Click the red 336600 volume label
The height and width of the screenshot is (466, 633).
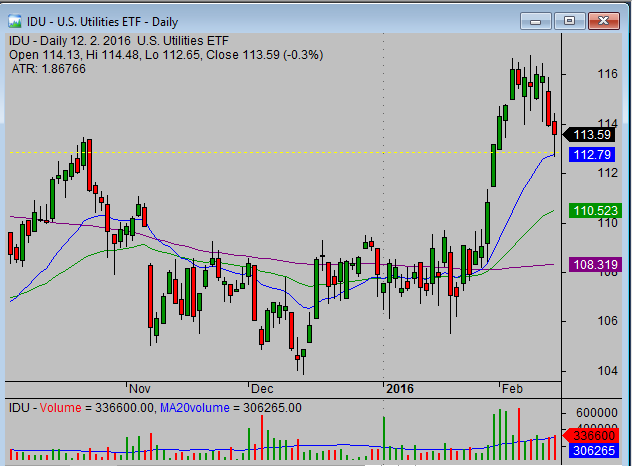click(590, 436)
